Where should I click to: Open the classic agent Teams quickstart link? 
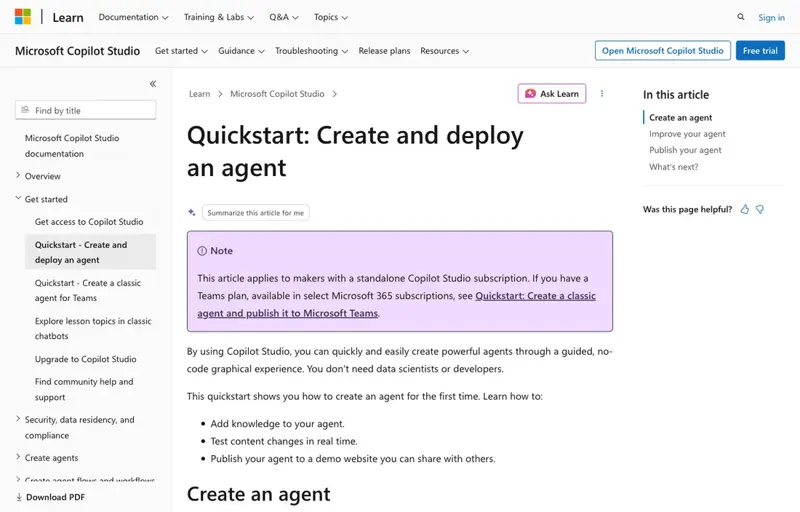pos(396,304)
